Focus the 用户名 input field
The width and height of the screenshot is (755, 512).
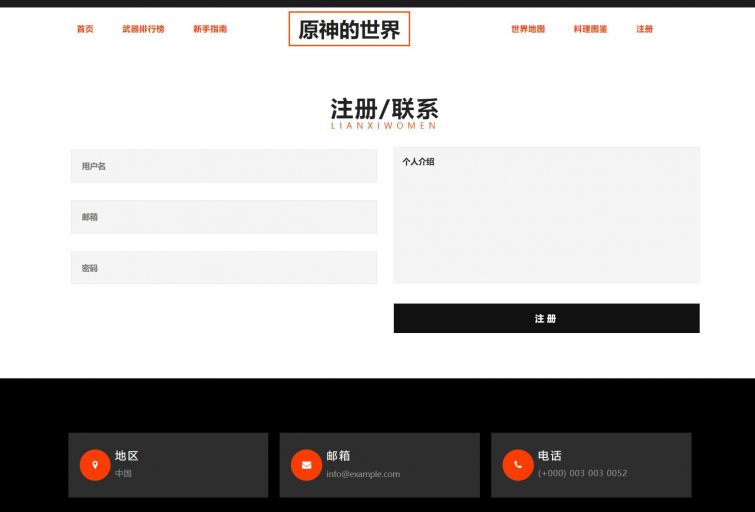pyautogui.click(x=224, y=166)
